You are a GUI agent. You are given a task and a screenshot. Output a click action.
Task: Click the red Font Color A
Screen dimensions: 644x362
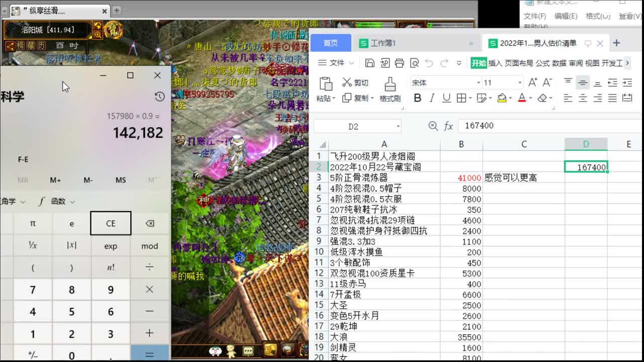[522, 98]
